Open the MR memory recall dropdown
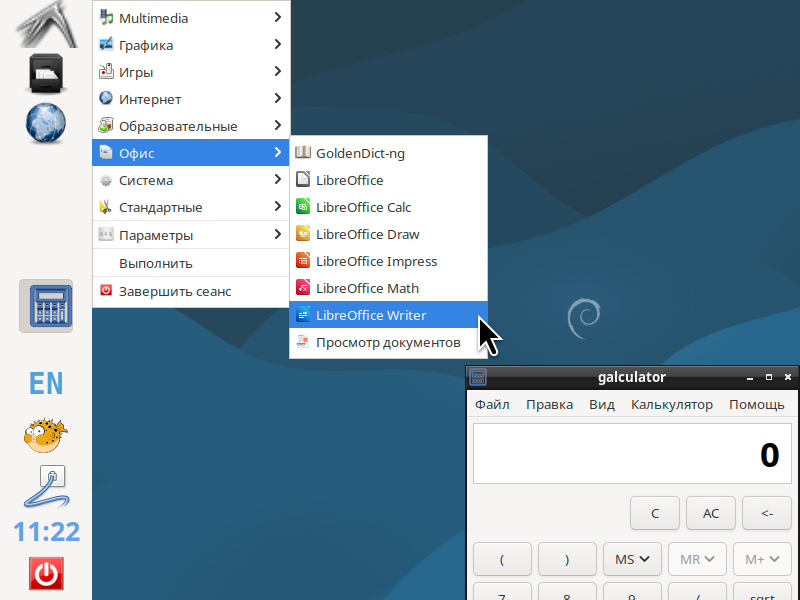This screenshot has height=600, width=800. tap(697, 559)
